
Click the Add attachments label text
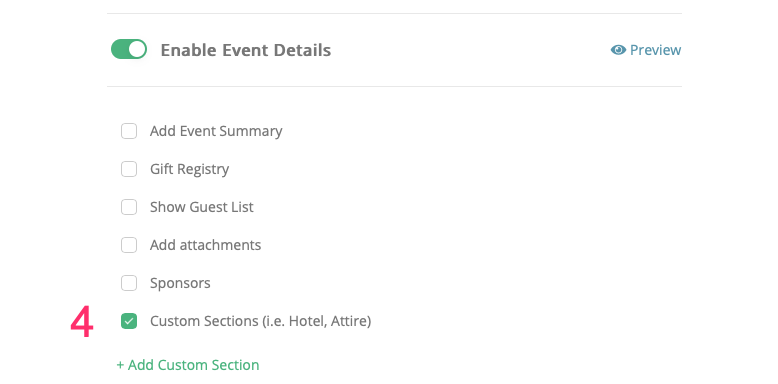[x=205, y=245]
